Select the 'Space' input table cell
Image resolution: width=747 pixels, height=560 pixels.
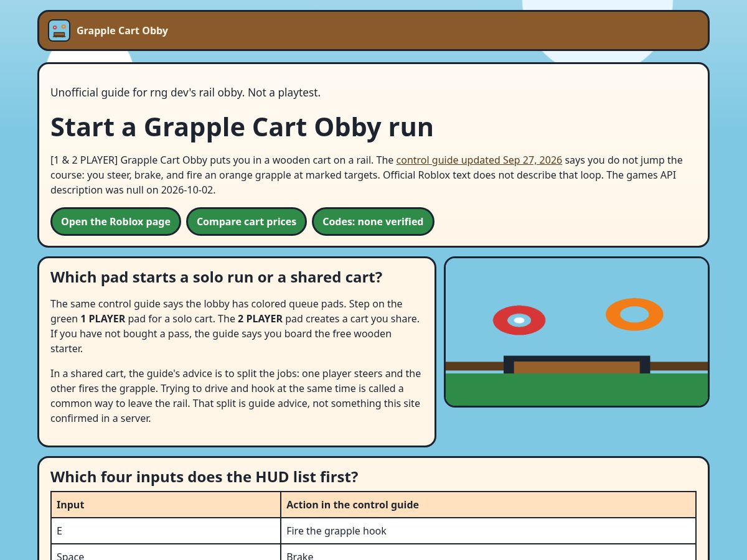tap(166, 553)
